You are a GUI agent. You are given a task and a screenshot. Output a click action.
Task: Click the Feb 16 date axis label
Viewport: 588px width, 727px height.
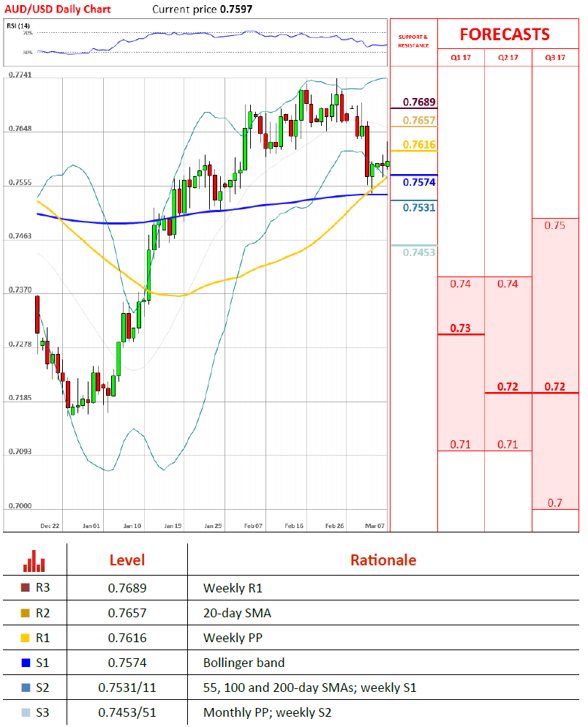294,526
